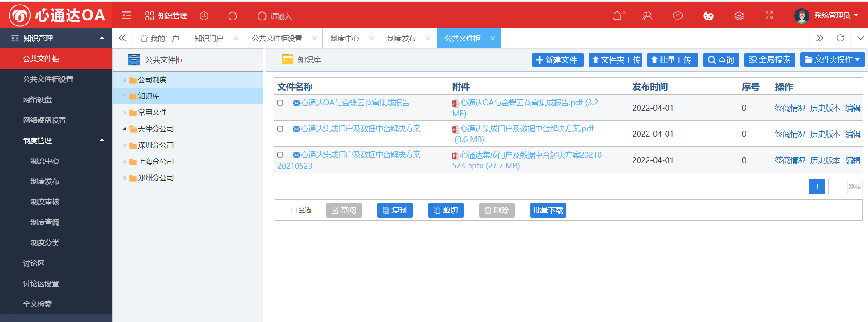Click the 新建文件 button
Image resolution: width=868 pixels, height=322 pixels.
(x=557, y=59)
